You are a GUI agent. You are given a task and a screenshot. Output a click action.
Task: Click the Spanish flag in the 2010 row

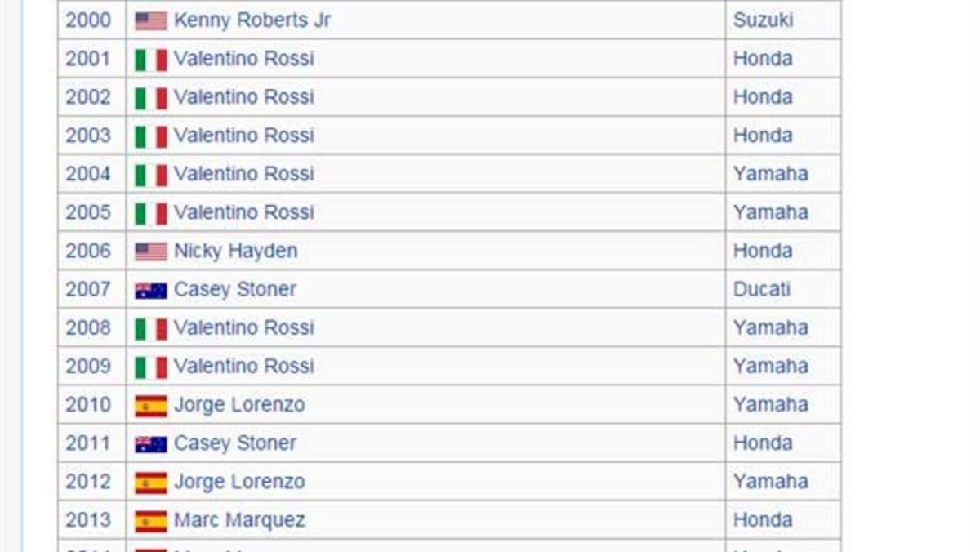click(x=151, y=406)
